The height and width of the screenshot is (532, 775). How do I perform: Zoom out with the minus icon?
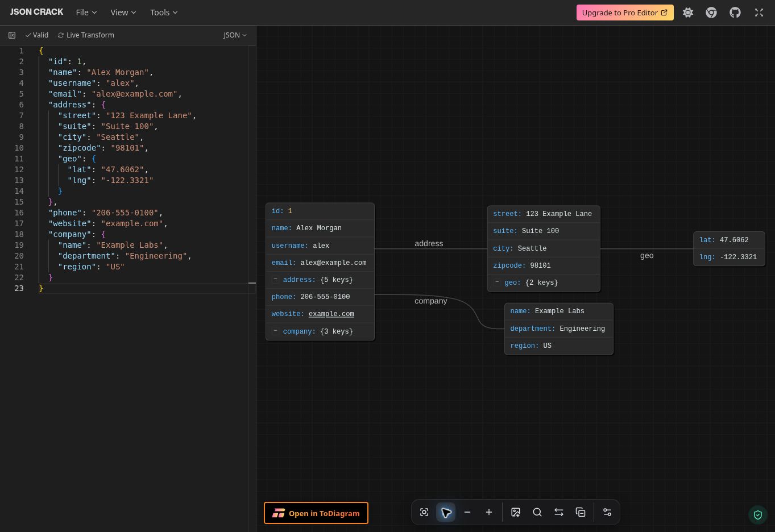[x=467, y=512]
